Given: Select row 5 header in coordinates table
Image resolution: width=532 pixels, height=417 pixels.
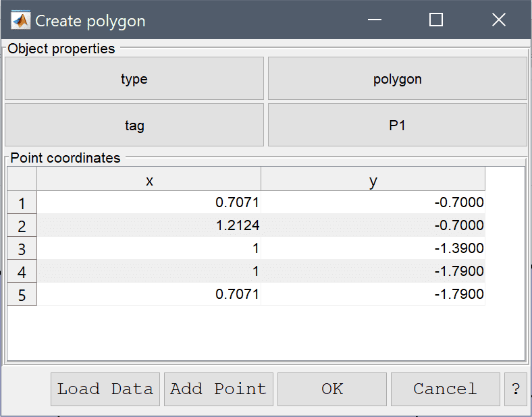Looking at the screenshot, I should tap(22, 294).
